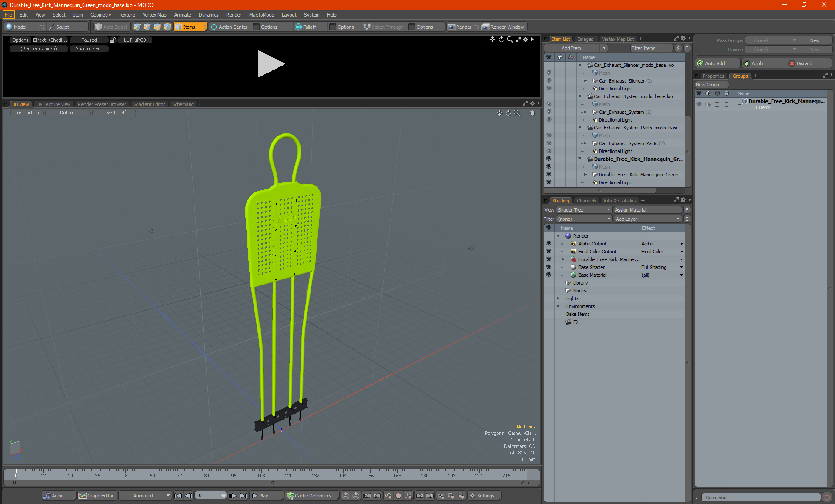Collapse the Render node in Shader Tree
835x504 pixels.
[558, 236]
